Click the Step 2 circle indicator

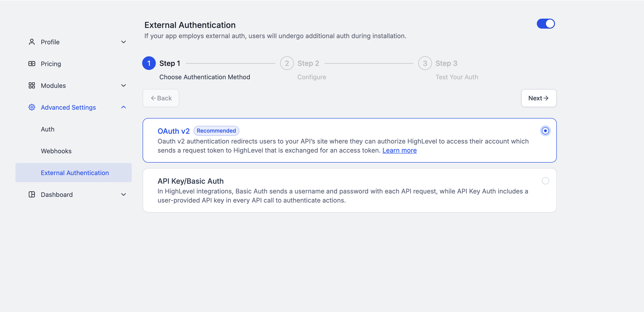coord(287,63)
